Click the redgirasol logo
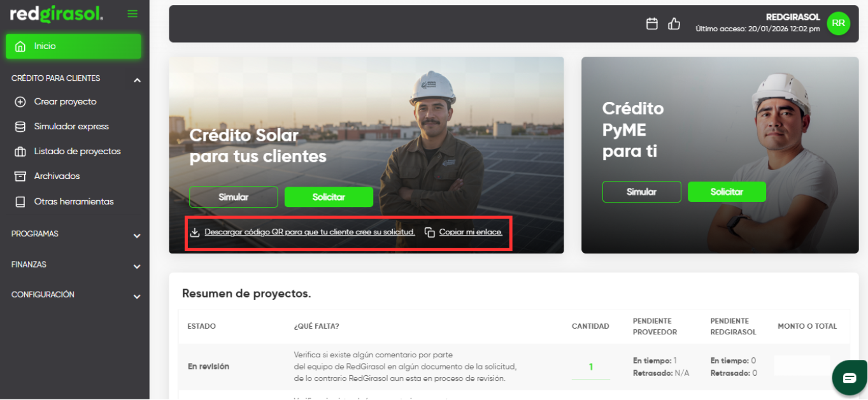Viewport: 868px width, 400px height. click(x=57, y=14)
